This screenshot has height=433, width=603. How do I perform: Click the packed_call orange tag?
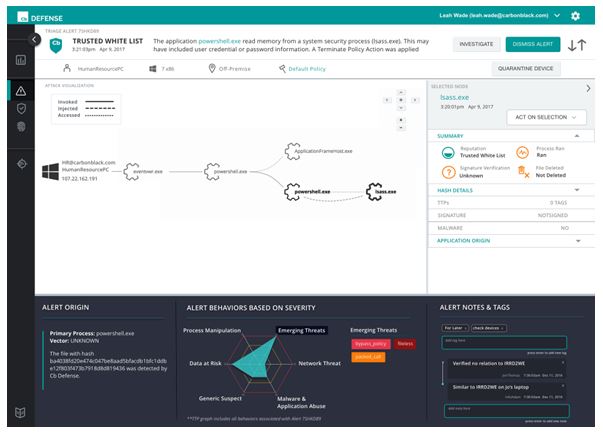pyautogui.click(x=368, y=357)
